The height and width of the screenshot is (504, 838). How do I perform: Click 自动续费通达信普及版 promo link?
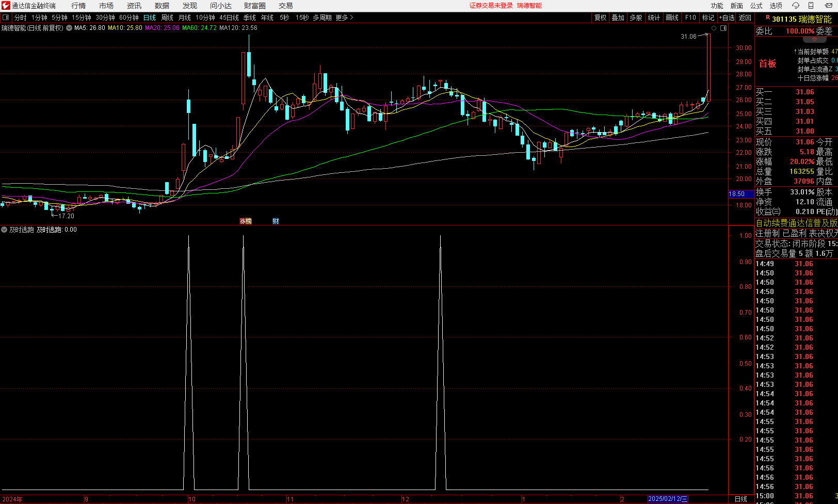click(x=797, y=223)
